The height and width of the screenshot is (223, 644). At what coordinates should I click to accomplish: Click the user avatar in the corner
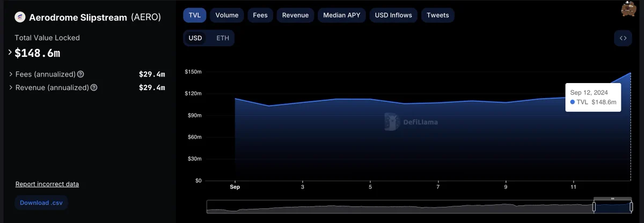(x=628, y=8)
